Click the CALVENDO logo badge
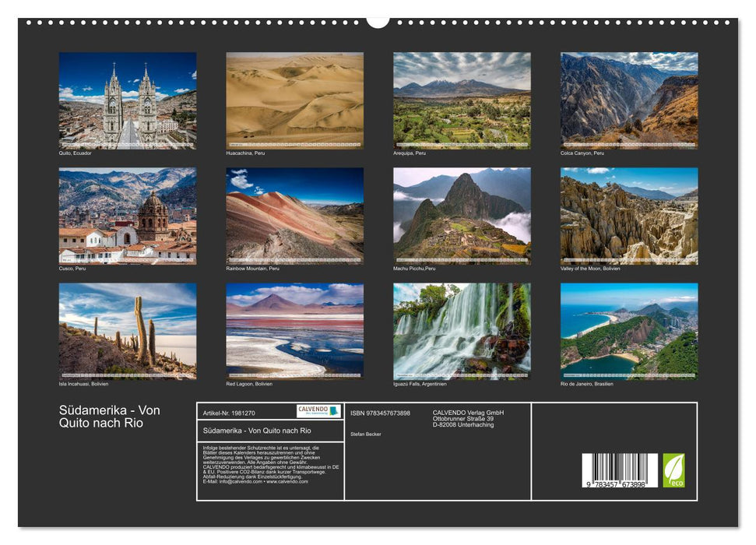The width and height of the screenshot is (756, 545). pos(318,410)
